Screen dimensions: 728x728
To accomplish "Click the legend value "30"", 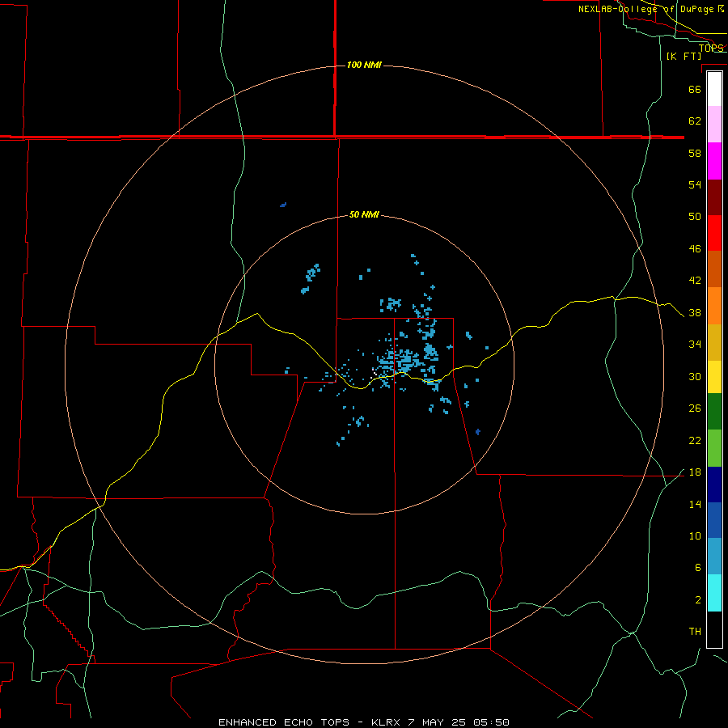I will click(695, 376).
